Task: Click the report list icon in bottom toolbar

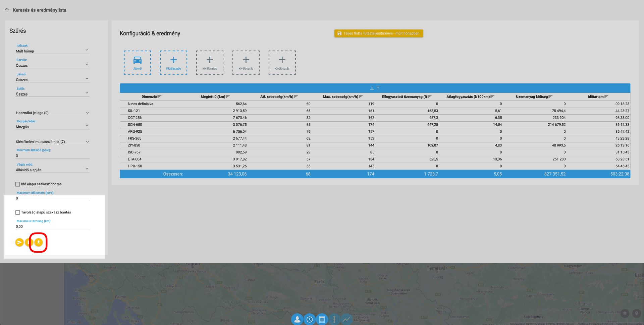Action: 322,320
